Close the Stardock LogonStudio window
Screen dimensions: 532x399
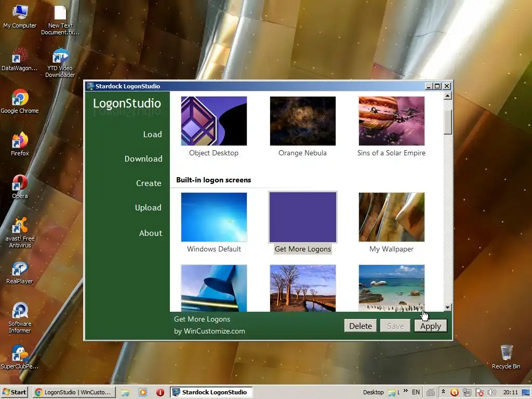pyautogui.click(x=447, y=86)
